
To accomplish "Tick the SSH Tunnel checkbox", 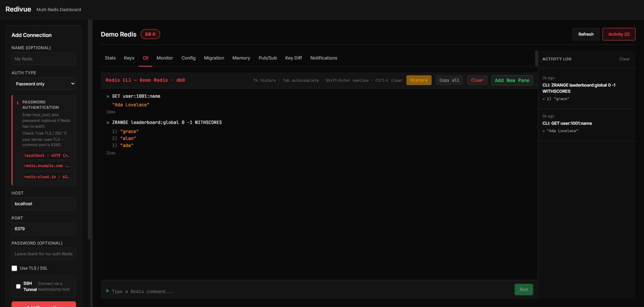I will 18,286.
